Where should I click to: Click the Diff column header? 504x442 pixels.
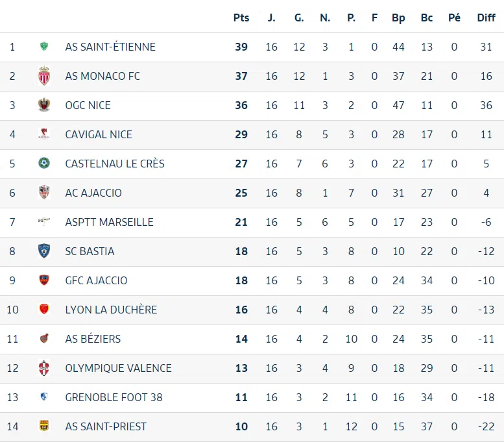[486, 18]
